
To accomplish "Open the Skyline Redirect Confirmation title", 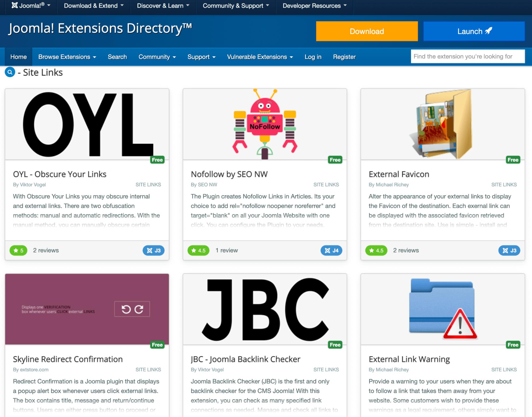I will (x=68, y=359).
